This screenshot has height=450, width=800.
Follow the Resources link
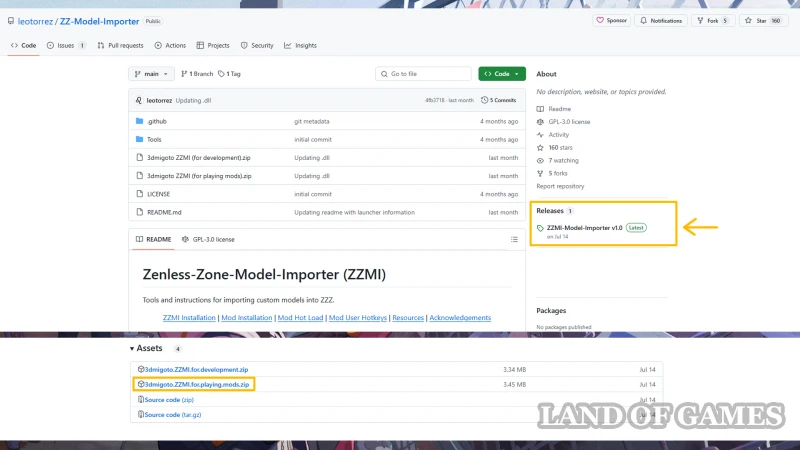408,317
